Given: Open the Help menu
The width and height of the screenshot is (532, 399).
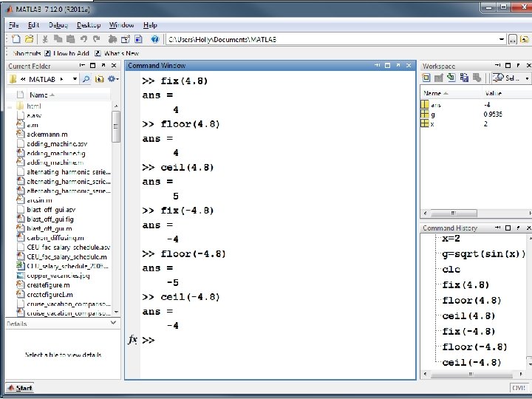Looking at the screenshot, I should 150,25.
